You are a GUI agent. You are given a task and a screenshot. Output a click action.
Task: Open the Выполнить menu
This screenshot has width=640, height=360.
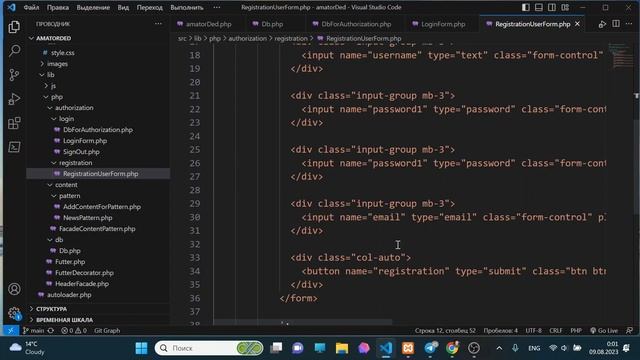pos(187,7)
